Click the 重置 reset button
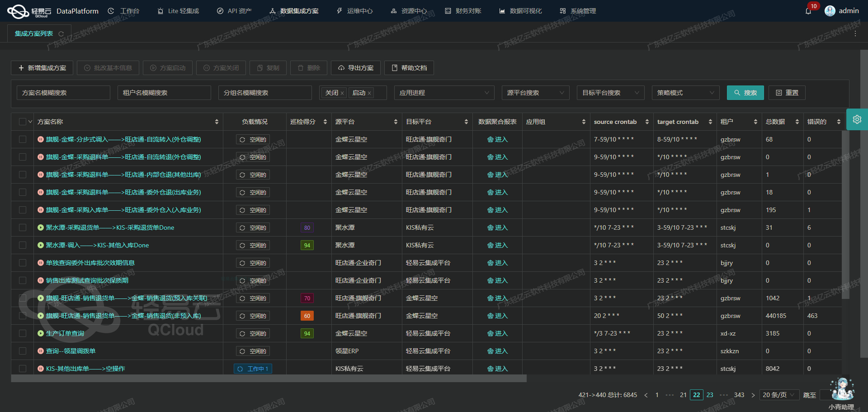Viewport: 868px width, 412px height. 787,93
